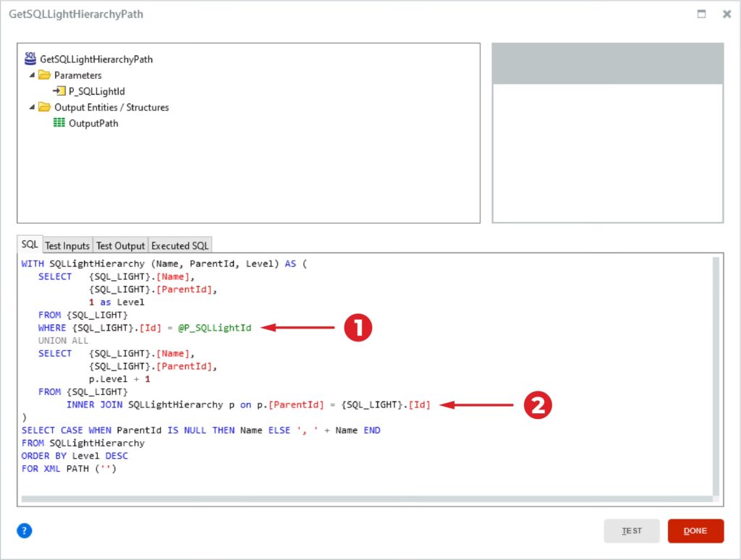The width and height of the screenshot is (741, 560).
Task: Maximize the GetSQLLightHierarchyPath dialog window
Action: pyautogui.click(x=701, y=14)
